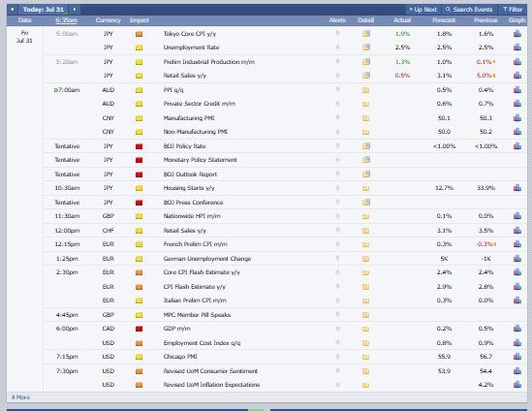
Task: Set alert bell for MPC Member Pill Speaks
Action: coord(337,314)
